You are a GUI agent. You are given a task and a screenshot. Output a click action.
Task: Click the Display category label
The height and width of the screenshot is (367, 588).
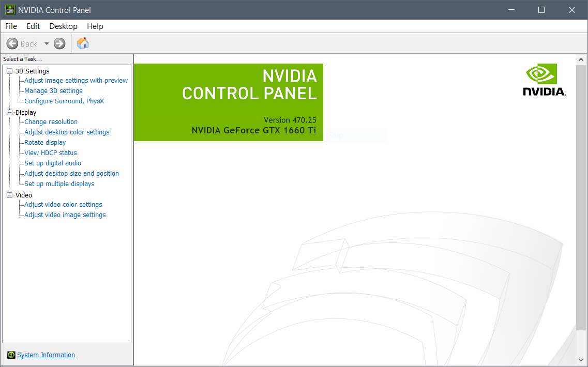(x=26, y=112)
